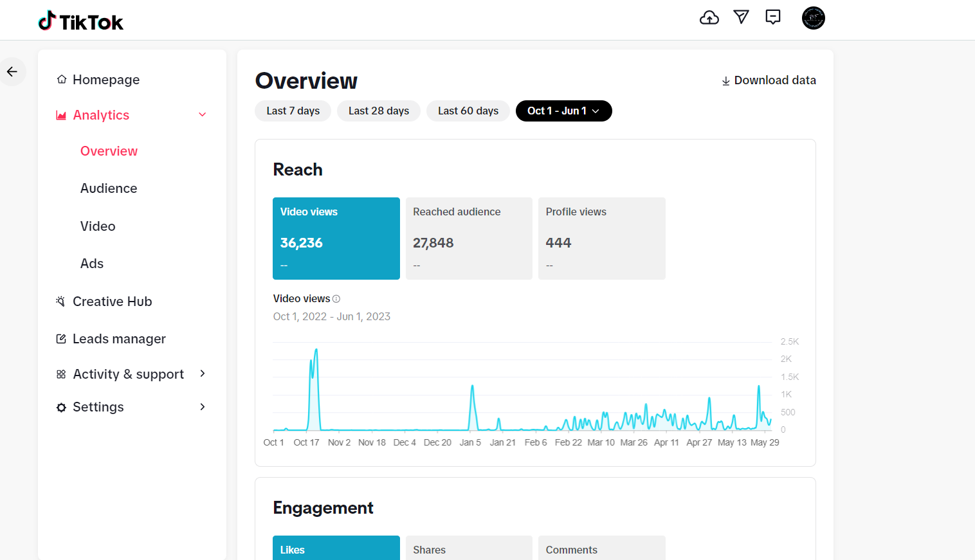The image size is (975, 560).
Task: Click the Leads manager edit icon
Action: (x=61, y=339)
